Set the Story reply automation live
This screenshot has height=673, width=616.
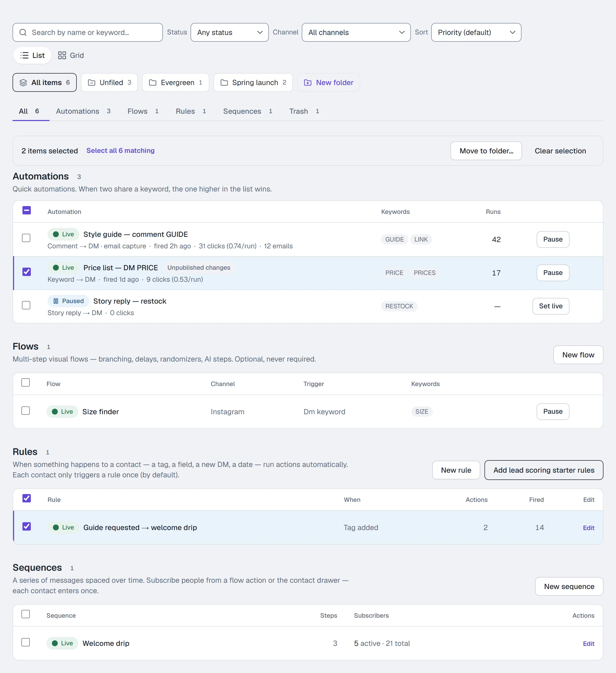coord(551,306)
